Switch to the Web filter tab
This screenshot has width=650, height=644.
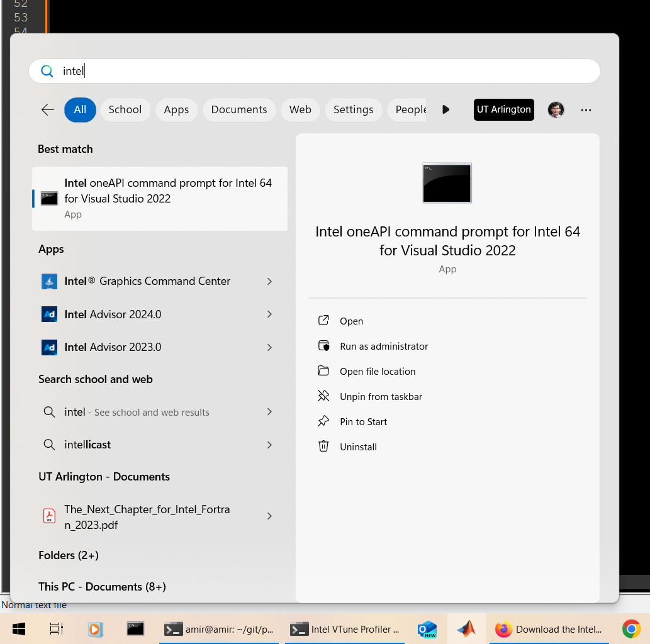coord(300,110)
